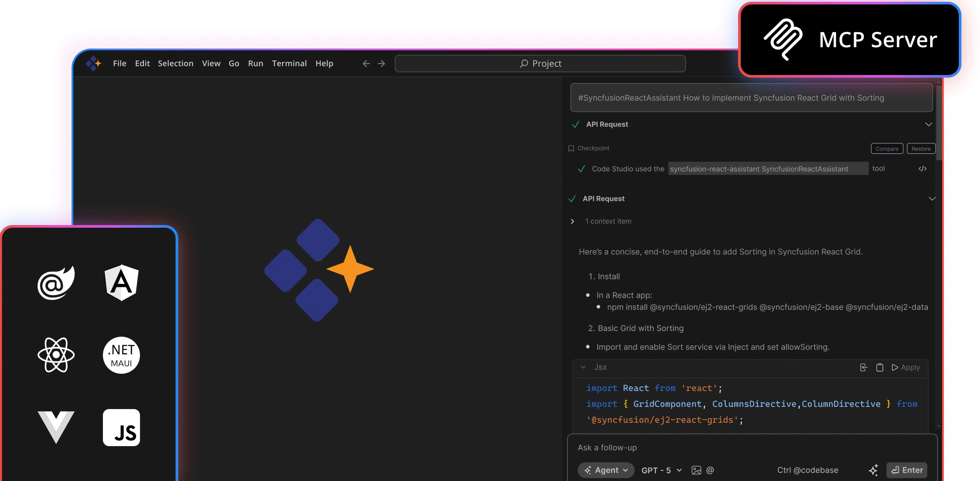Click the attach image icon in chat input
980x481 pixels.
[x=696, y=470]
